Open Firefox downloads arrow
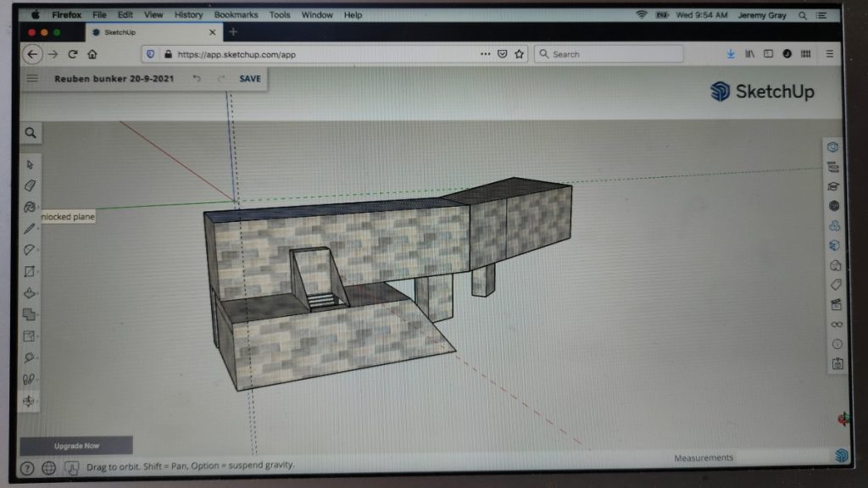Viewport: 868px width, 488px height. pyautogui.click(x=731, y=53)
